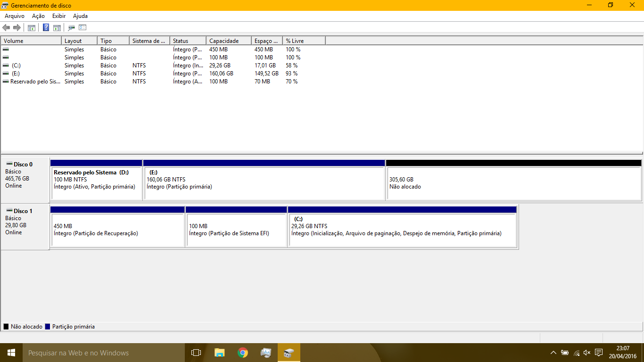Open the Windows Start button

click(x=11, y=353)
